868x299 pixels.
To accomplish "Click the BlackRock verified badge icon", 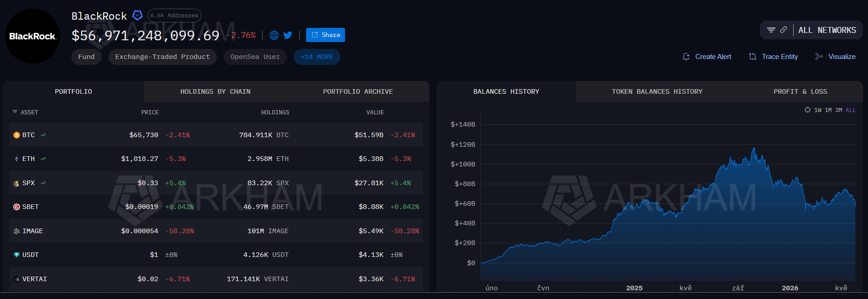I will point(137,16).
